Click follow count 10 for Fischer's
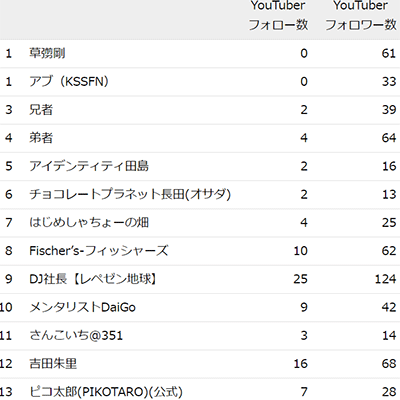Viewport: 400px width, 400px height. point(300,251)
